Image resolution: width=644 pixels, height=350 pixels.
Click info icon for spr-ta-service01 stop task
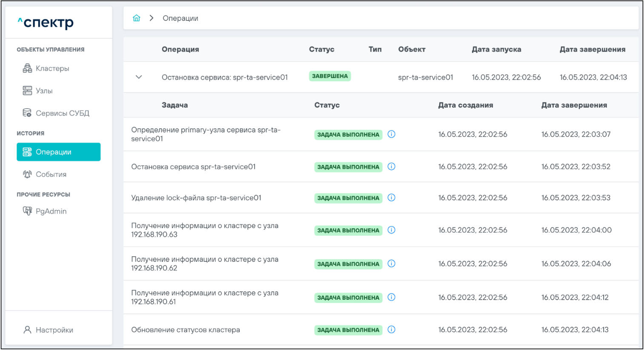click(x=392, y=166)
